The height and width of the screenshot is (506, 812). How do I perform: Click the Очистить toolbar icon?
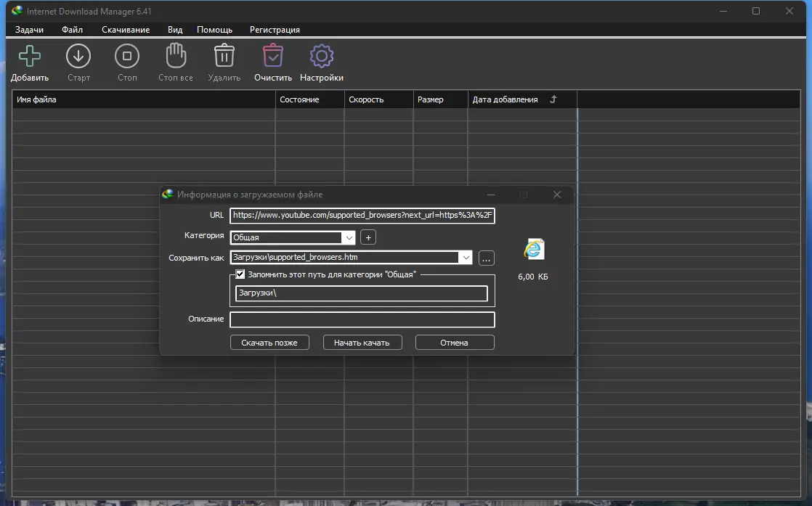[273, 55]
